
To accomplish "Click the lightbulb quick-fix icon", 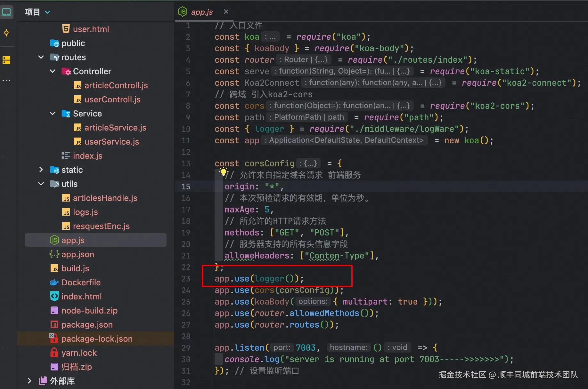I will click(x=223, y=172).
